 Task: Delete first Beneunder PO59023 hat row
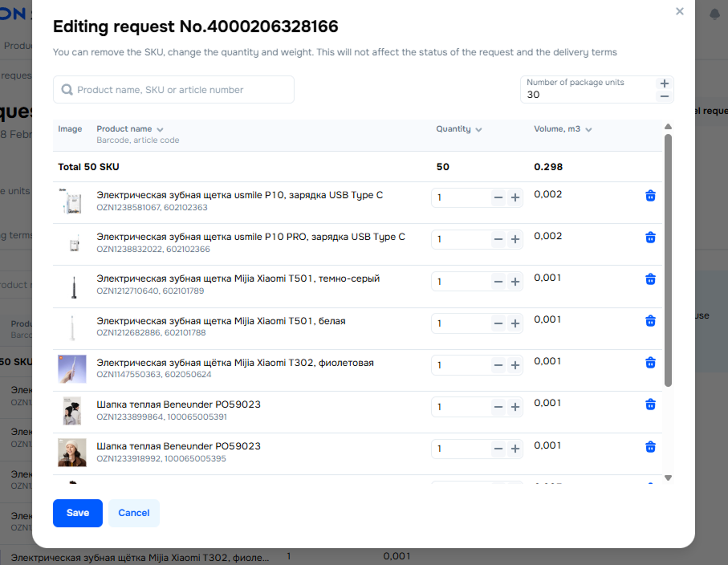(650, 404)
